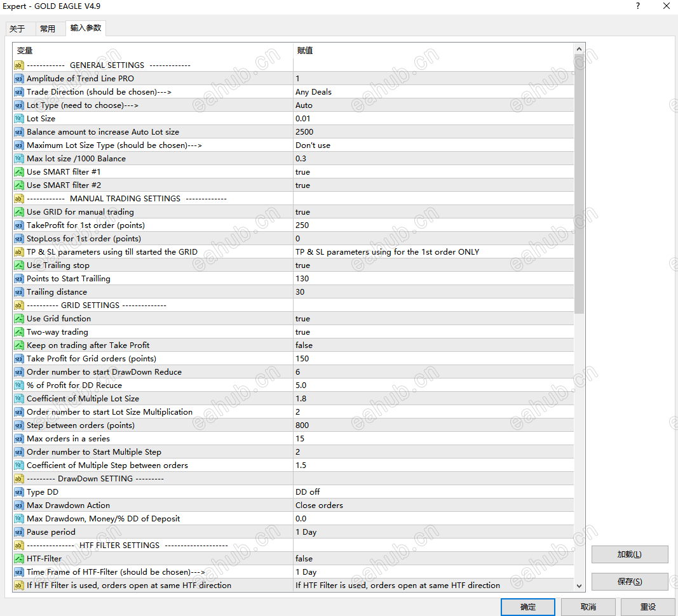The image size is (678, 616).
Task: Click the scroll down arrow of parameter list
Action: tap(579, 586)
